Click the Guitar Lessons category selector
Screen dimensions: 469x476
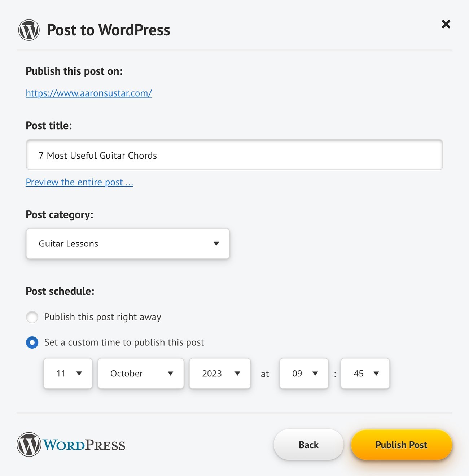tap(128, 244)
